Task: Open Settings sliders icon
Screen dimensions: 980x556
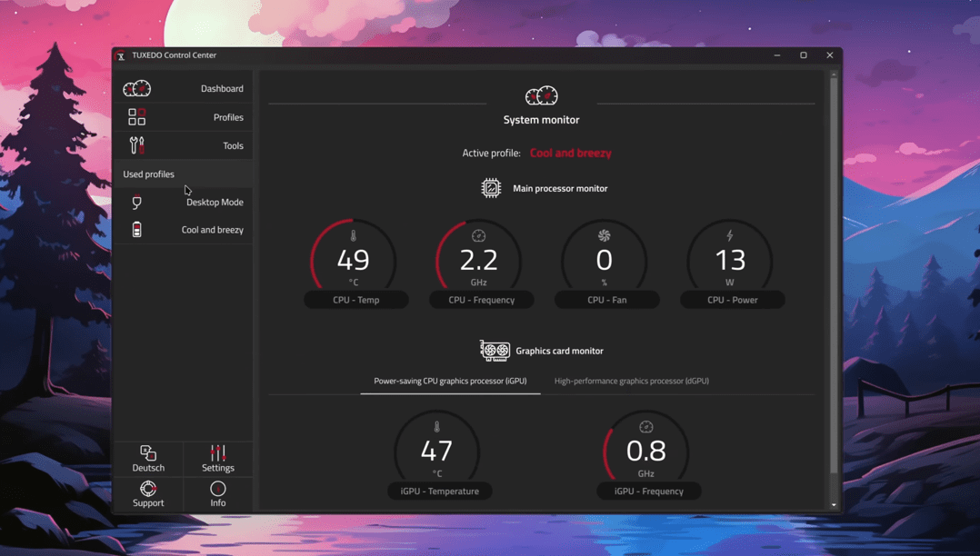Action: click(218, 453)
